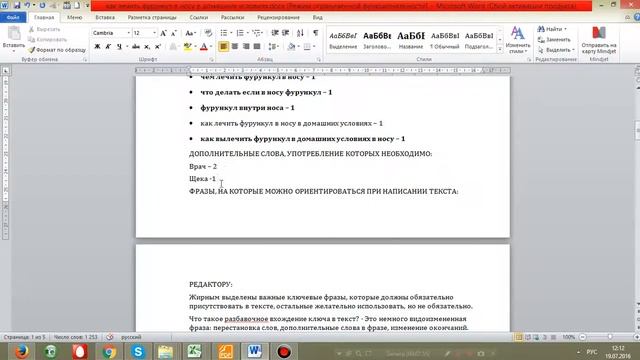
Task: Switch to the Ссылки (References) tab
Action: [199, 18]
